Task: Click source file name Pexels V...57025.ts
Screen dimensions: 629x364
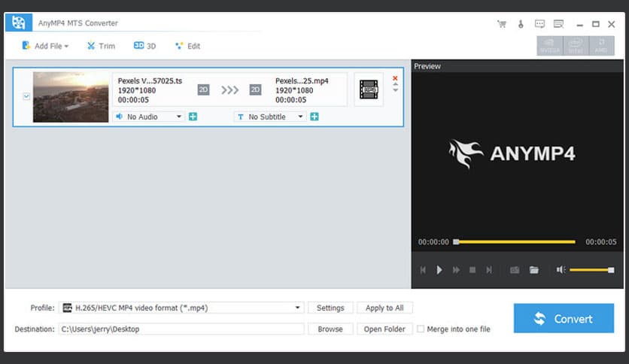Action: pos(150,80)
